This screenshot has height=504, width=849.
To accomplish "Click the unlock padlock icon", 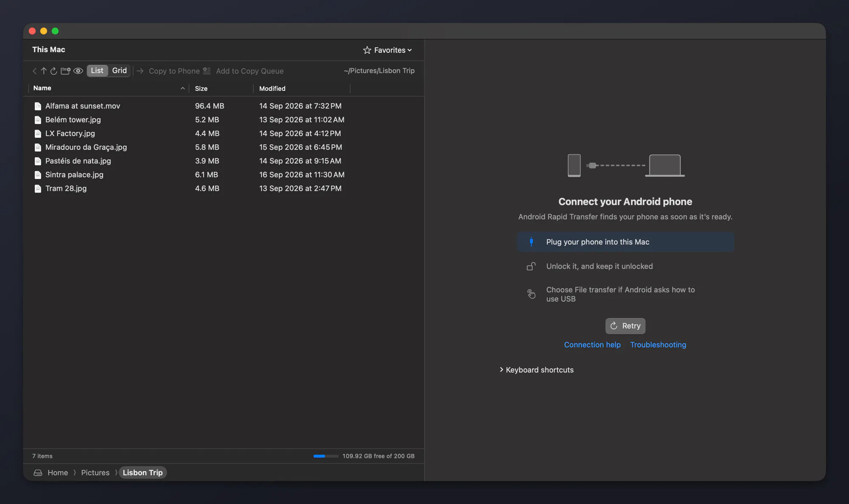I will [531, 266].
